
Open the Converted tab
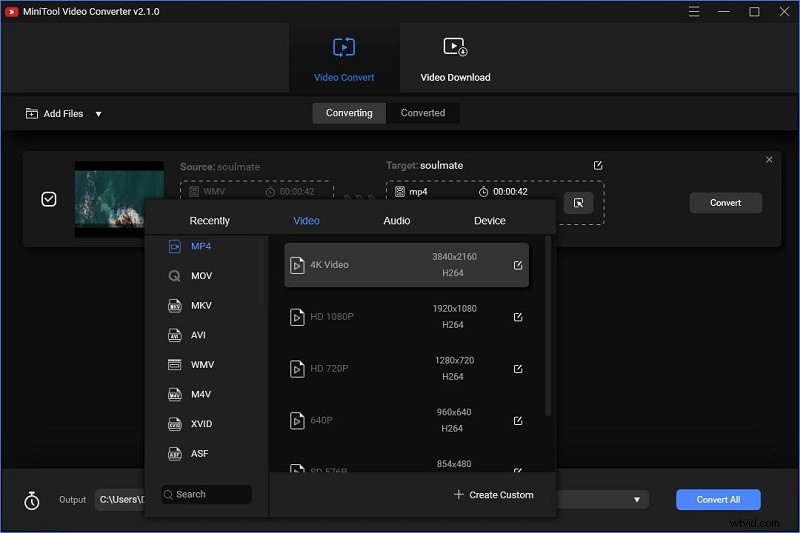point(422,113)
